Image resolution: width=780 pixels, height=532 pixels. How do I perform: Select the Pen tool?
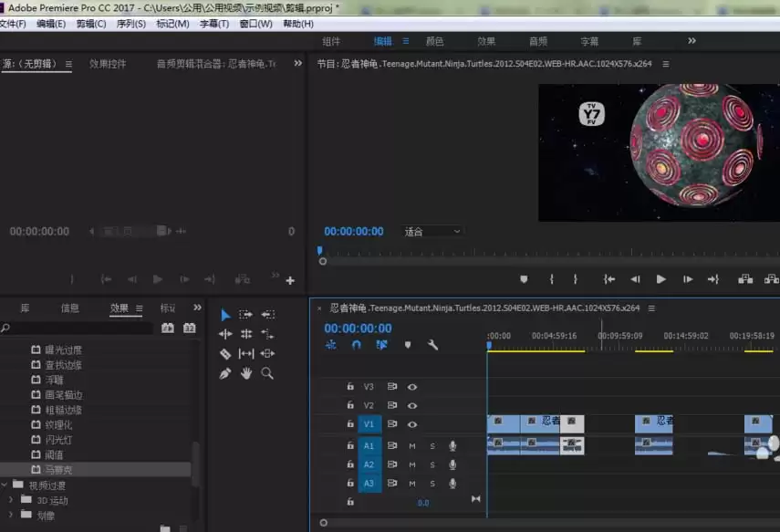(x=225, y=373)
